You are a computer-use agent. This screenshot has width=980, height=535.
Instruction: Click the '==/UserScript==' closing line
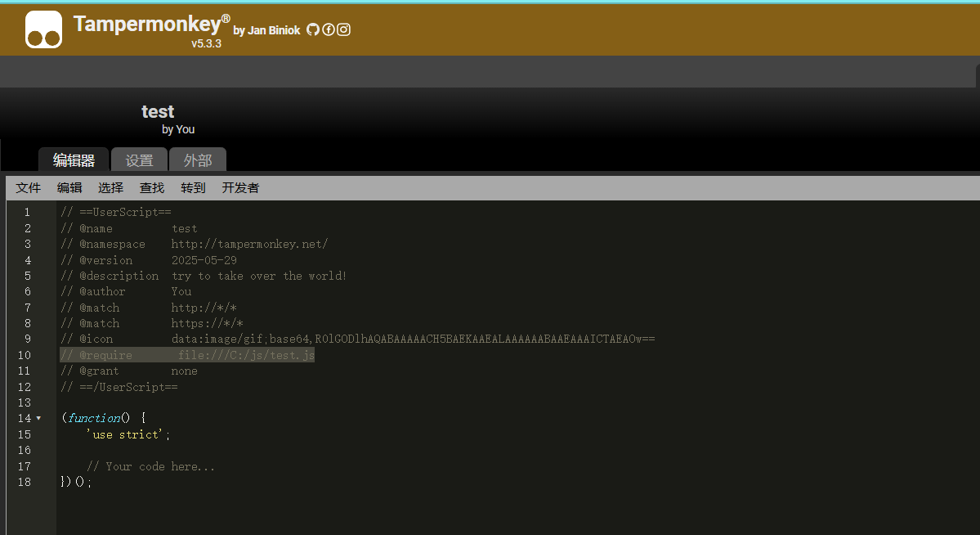(119, 387)
